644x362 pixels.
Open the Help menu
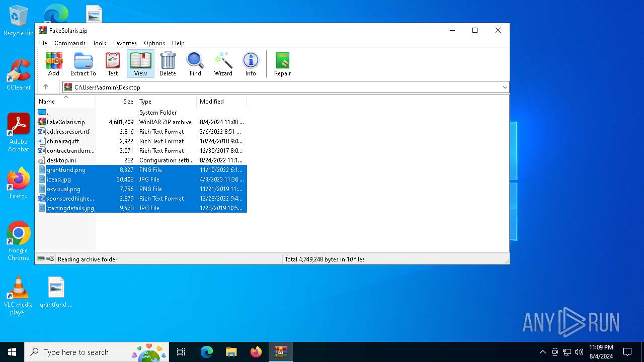click(178, 43)
